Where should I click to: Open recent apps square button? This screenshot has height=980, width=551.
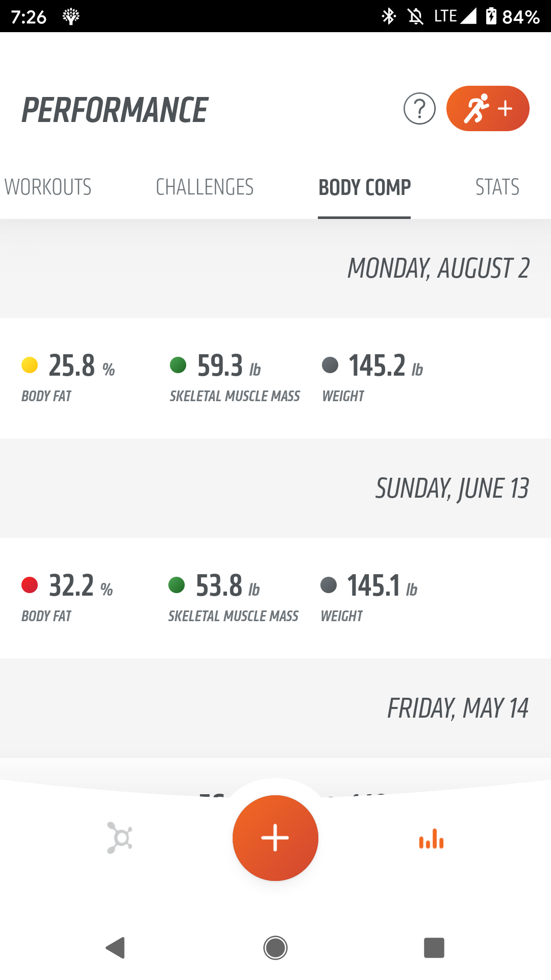point(434,948)
